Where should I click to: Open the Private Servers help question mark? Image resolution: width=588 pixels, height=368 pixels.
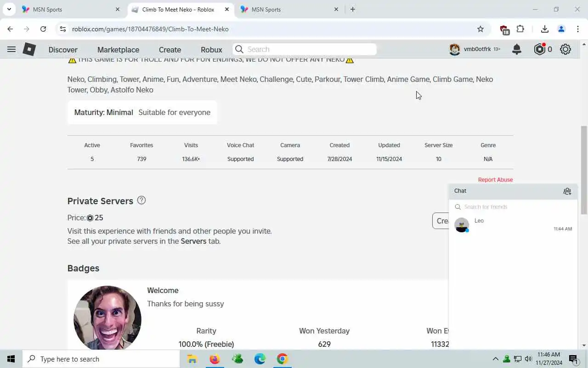[x=141, y=200]
